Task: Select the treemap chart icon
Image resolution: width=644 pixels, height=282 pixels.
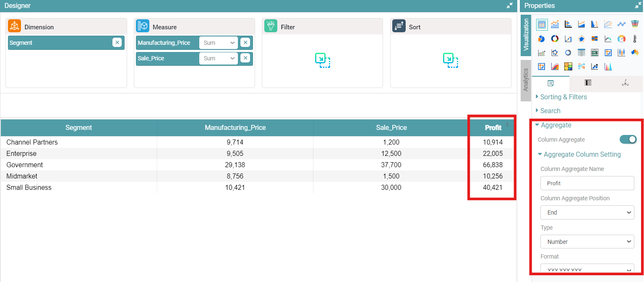Action: (568, 67)
